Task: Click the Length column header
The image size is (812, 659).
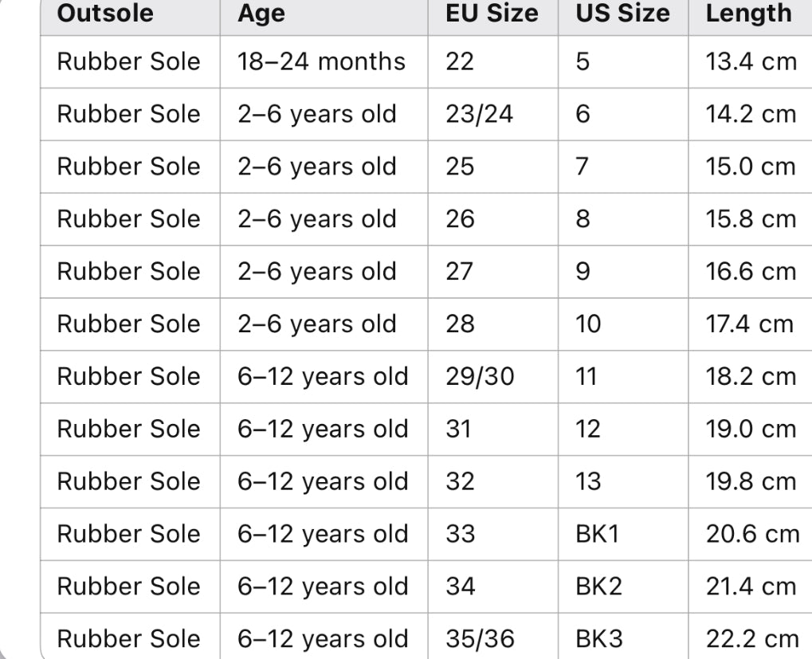Action: click(748, 14)
